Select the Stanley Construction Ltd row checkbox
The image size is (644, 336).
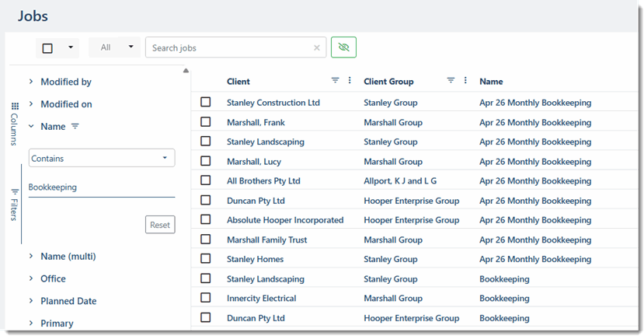click(205, 102)
